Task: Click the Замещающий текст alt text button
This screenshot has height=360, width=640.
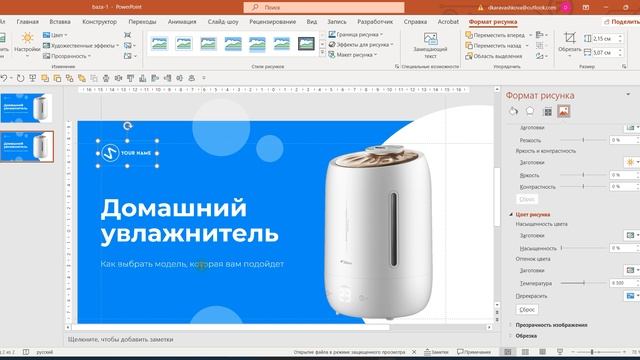Action: [x=430, y=45]
